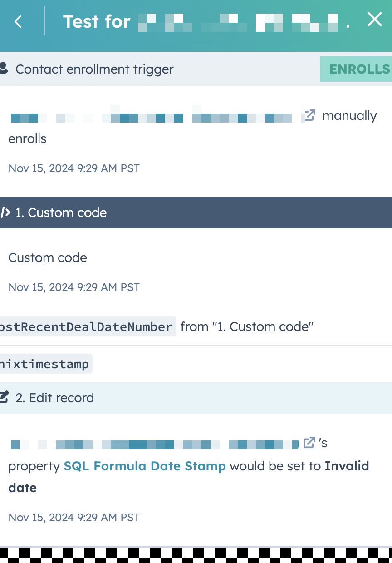Image resolution: width=392 pixels, height=563 pixels.
Task: Click the ostRecentDealDateNumber code token
Action: 86,326
